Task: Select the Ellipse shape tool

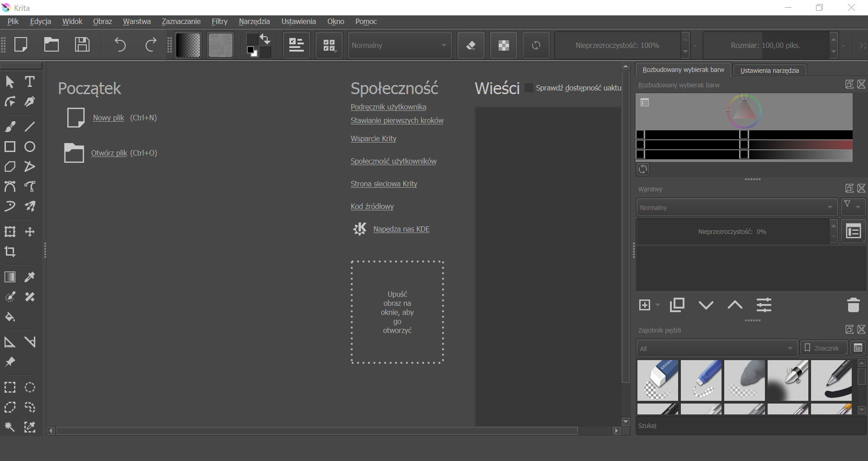Action: coord(30,147)
